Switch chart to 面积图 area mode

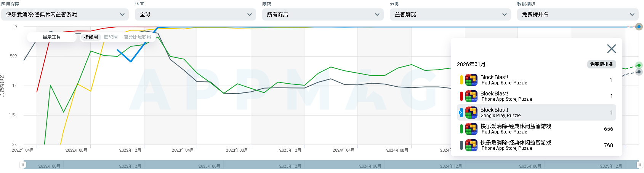111,37
